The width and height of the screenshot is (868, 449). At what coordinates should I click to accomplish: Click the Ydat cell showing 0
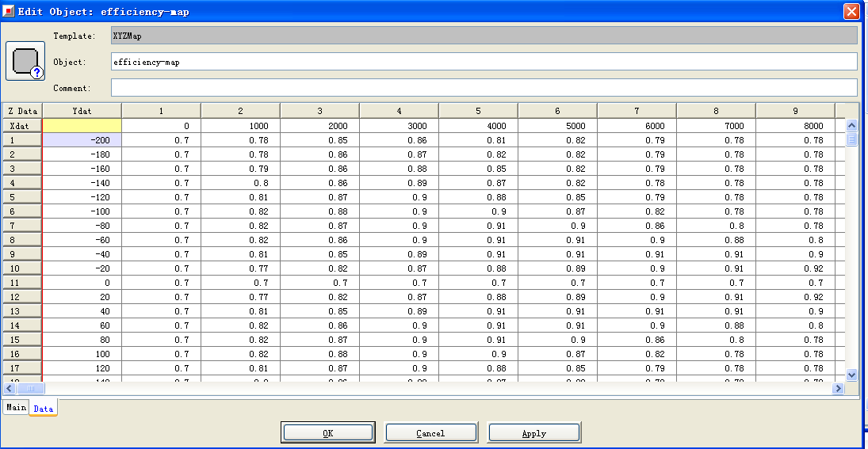click(x=82, y=283)
